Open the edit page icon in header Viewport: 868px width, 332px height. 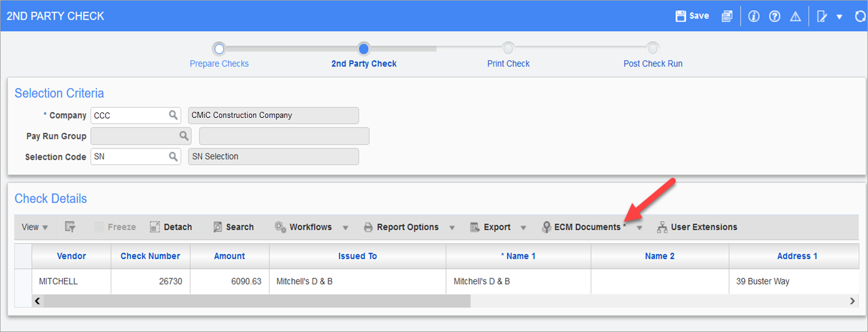(823, 16)
